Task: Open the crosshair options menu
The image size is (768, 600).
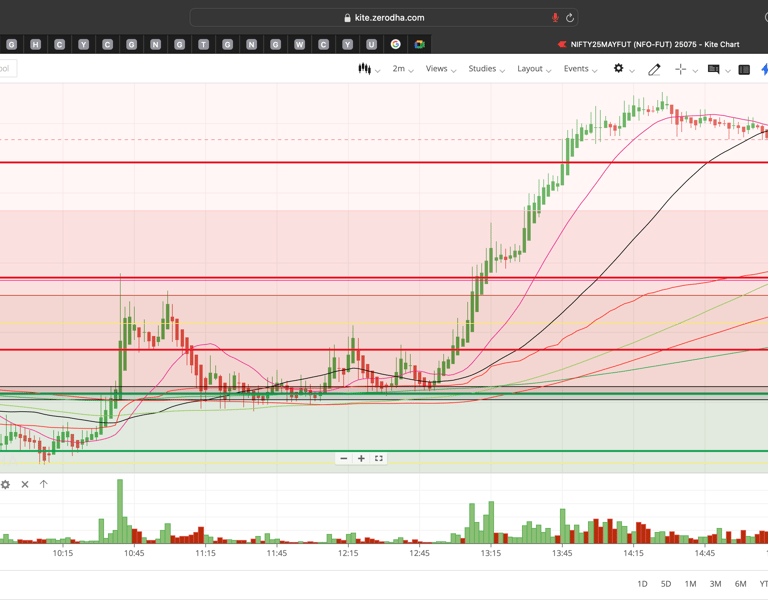Action: [686, 70]
